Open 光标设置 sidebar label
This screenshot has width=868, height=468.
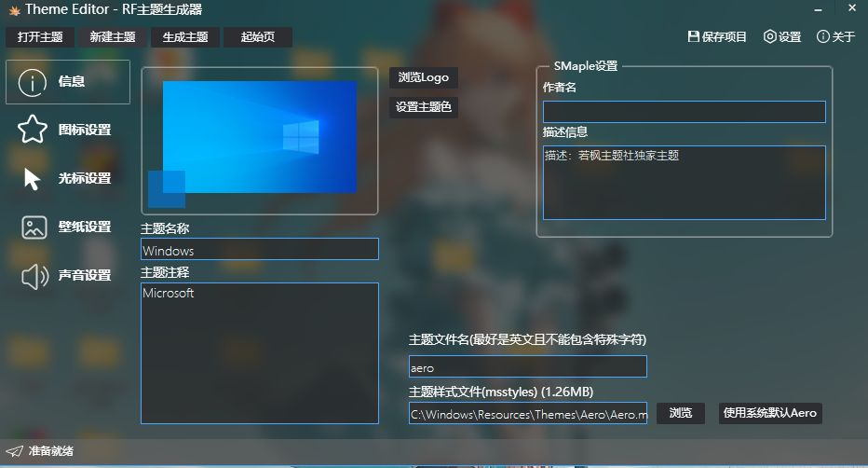[85, 178]
